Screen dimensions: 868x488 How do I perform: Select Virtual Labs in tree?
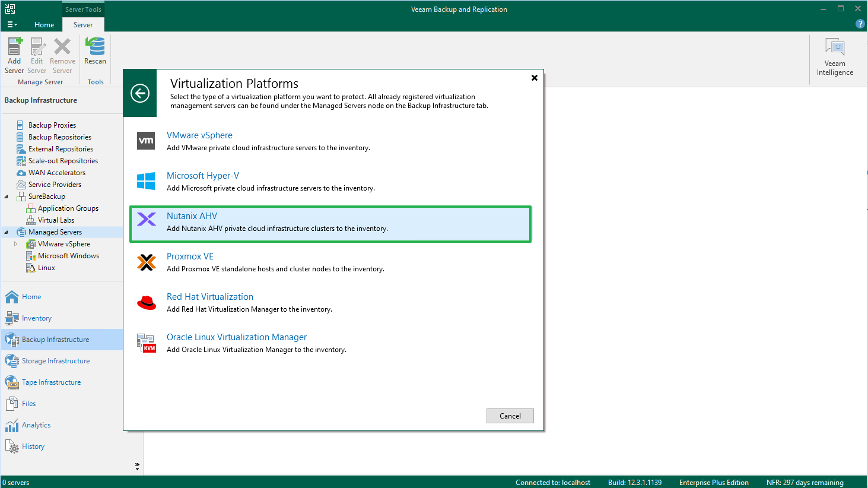(x=56, y=220)
